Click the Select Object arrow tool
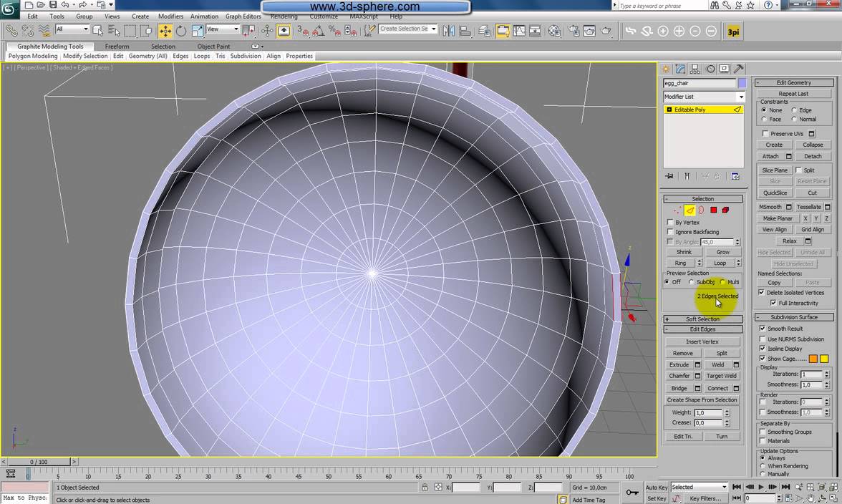The width and height of the screenshot is (842, 504). pyautogui.click(x=97, y=31)
